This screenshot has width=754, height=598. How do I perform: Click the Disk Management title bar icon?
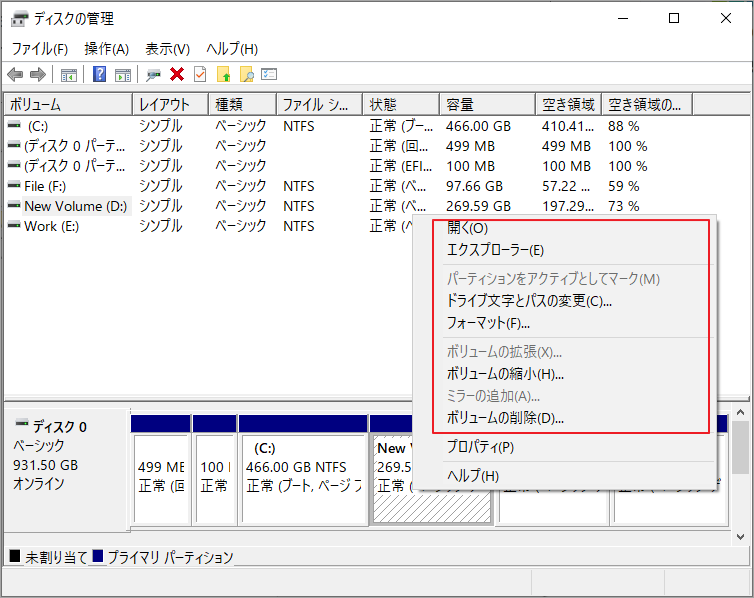tap(20, 19)
